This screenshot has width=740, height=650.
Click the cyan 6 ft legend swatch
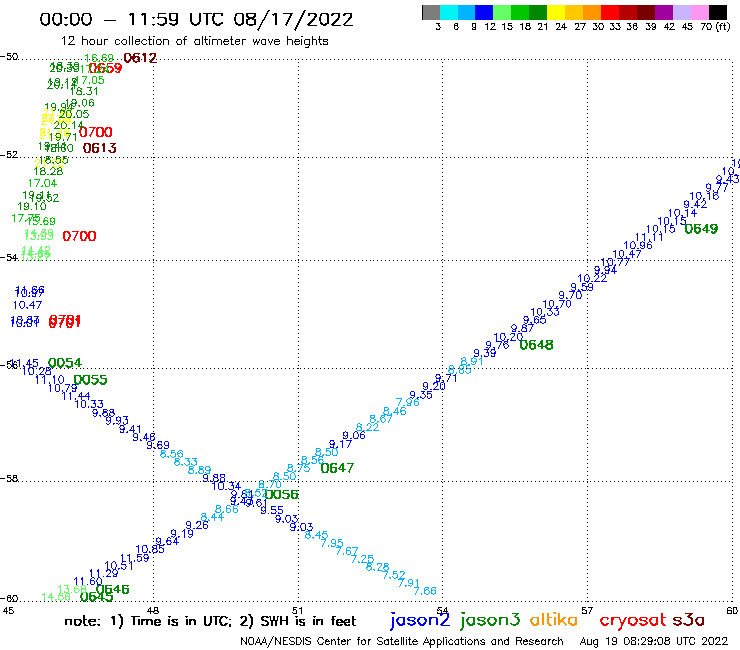click(449, 12)
